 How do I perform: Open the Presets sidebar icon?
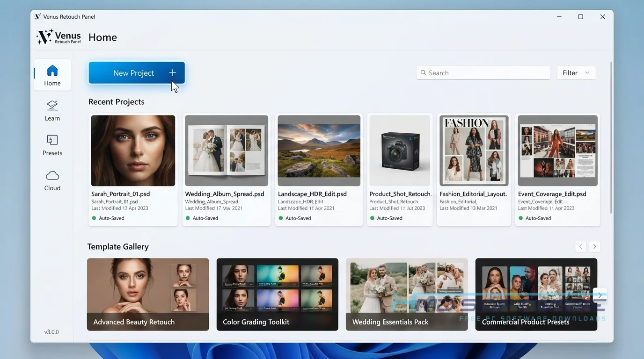pyautogui.click(x=52, y=140)
